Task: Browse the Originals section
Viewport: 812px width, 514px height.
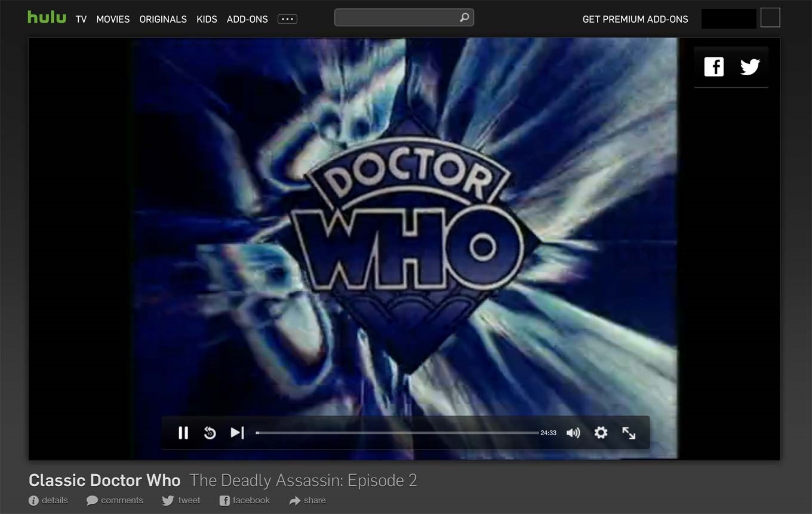Action: (163, 19)
